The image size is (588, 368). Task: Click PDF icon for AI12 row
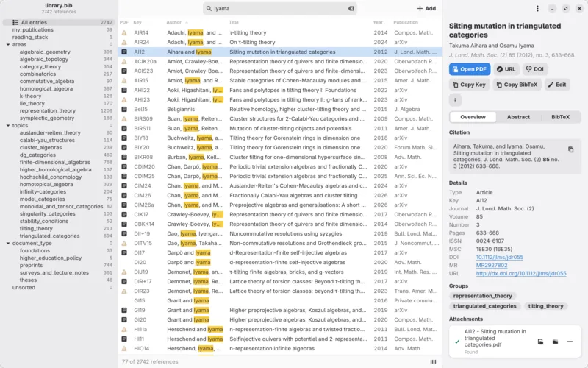pyautogui.click(x=124, y=52)
